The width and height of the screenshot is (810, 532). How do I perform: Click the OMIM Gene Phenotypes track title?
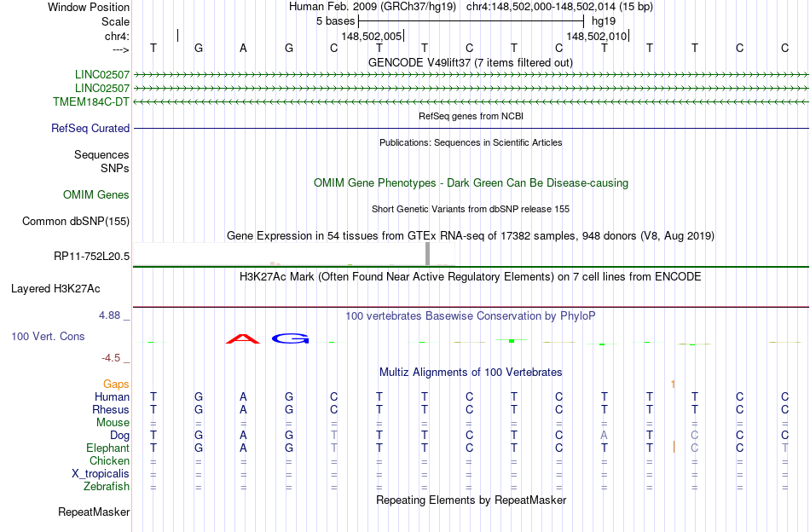(x=471, y=182)
